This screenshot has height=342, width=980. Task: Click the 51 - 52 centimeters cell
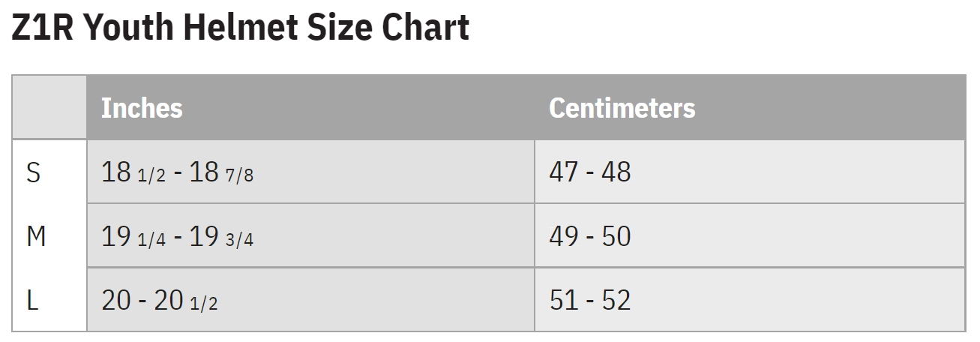[x=589, y=301]
